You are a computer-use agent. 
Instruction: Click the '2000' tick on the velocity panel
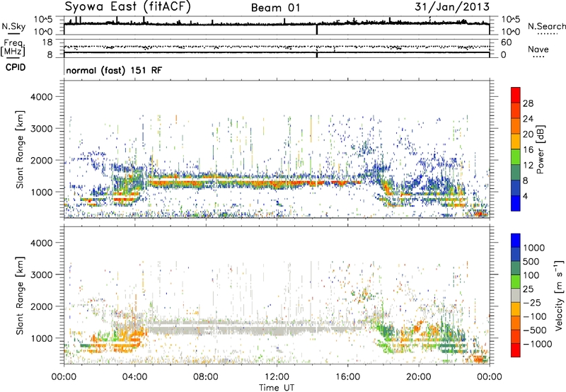point(41,306)
